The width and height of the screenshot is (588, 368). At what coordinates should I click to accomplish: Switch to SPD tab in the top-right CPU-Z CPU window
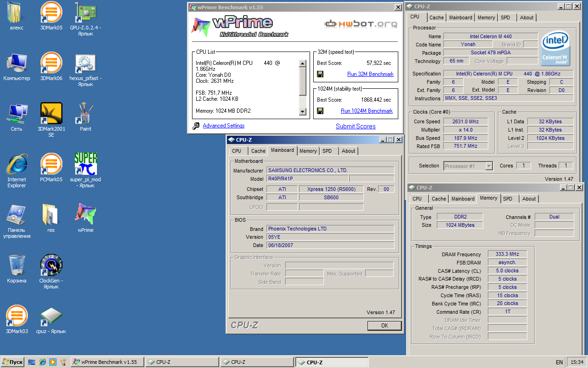(x=505, y=17)
